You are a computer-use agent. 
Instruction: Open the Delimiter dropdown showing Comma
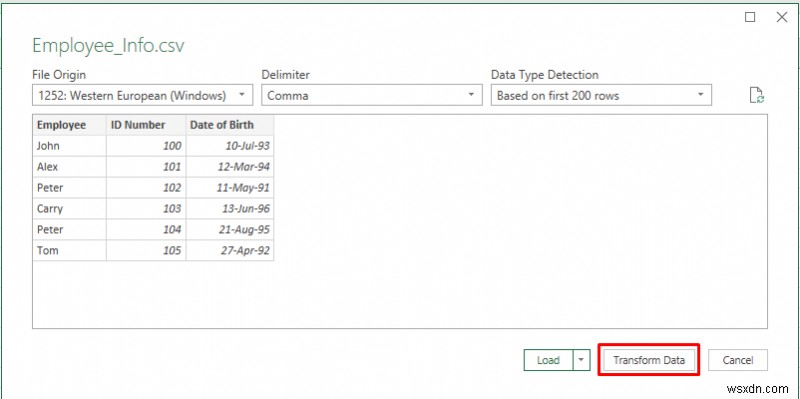(x=372, y=95)
